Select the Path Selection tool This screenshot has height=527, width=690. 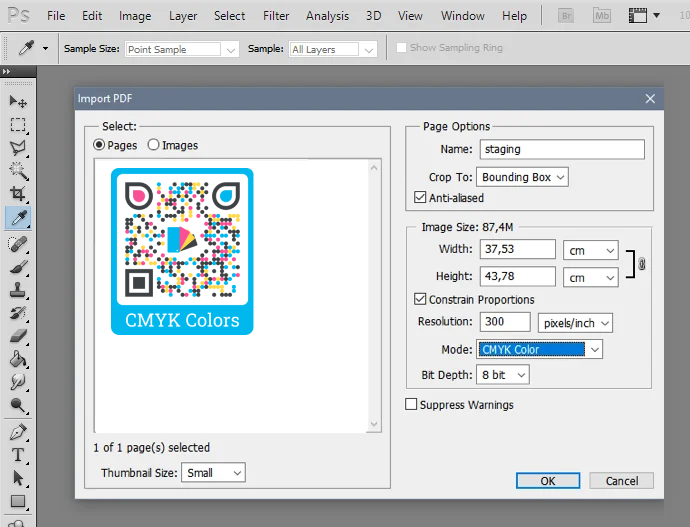click(18, 478)
